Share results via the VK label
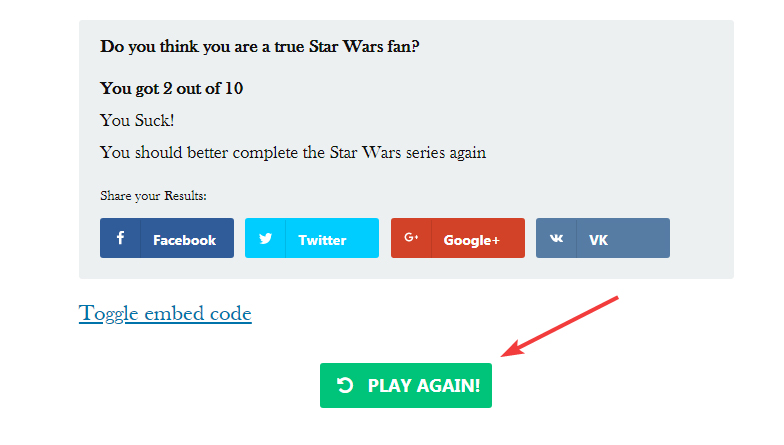The image size is (784, 445). [x=598, y=240]
